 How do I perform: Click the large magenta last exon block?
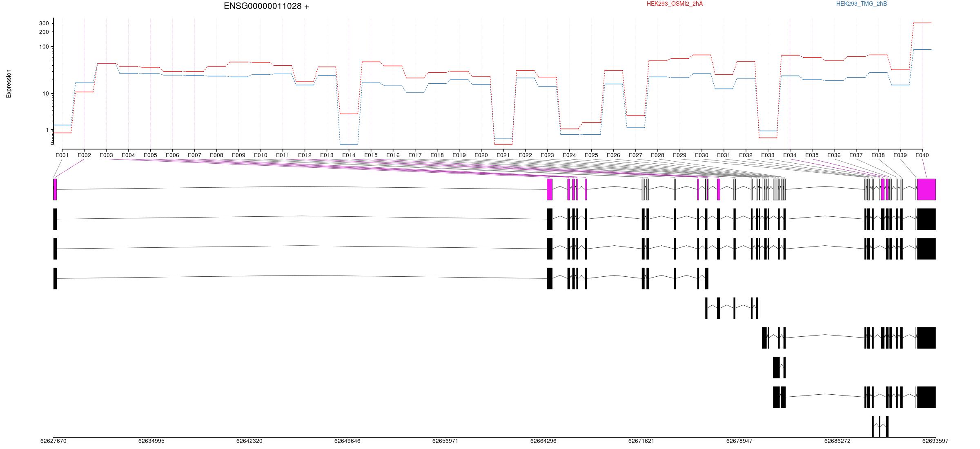pos(927,189)
